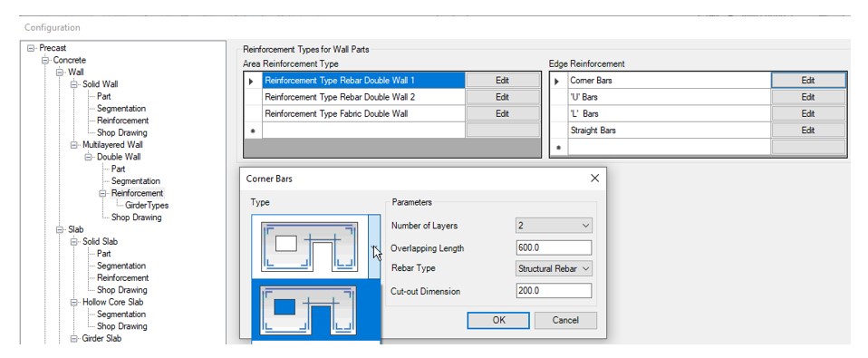Collapse the Solid Wall node
The width and height of the screenshot is (868, 358).
(74, 84)
